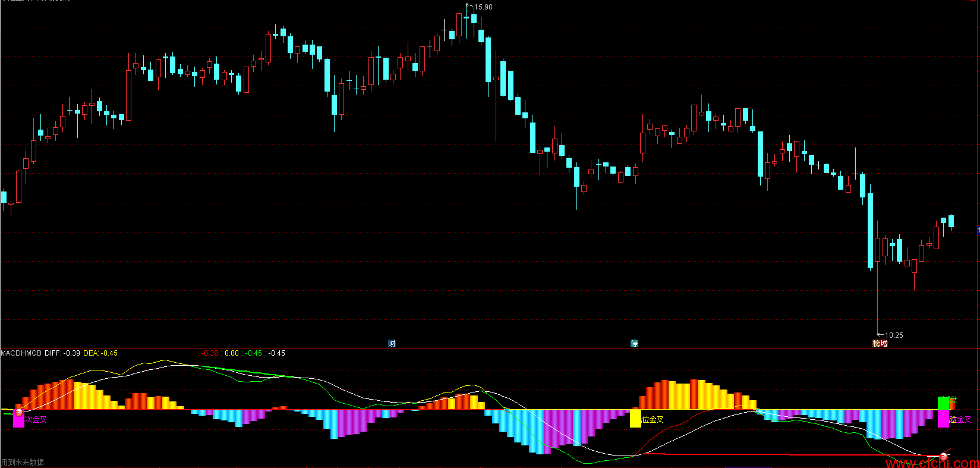Click the magenta '次金叉' label text
Screen dimensions: 980x468
pos(36,419)
